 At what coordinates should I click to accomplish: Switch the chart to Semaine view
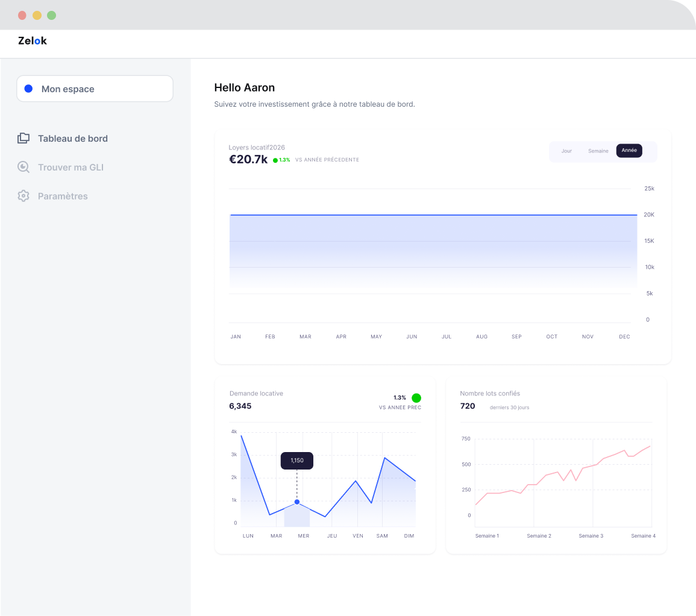point(598,151)
